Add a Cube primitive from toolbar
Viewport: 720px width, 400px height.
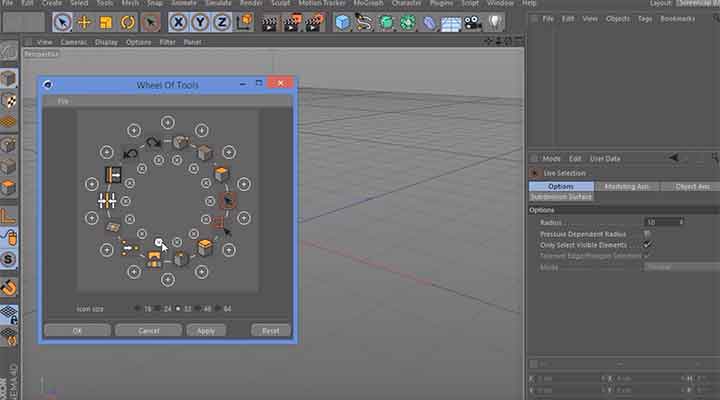coord(343,22)
